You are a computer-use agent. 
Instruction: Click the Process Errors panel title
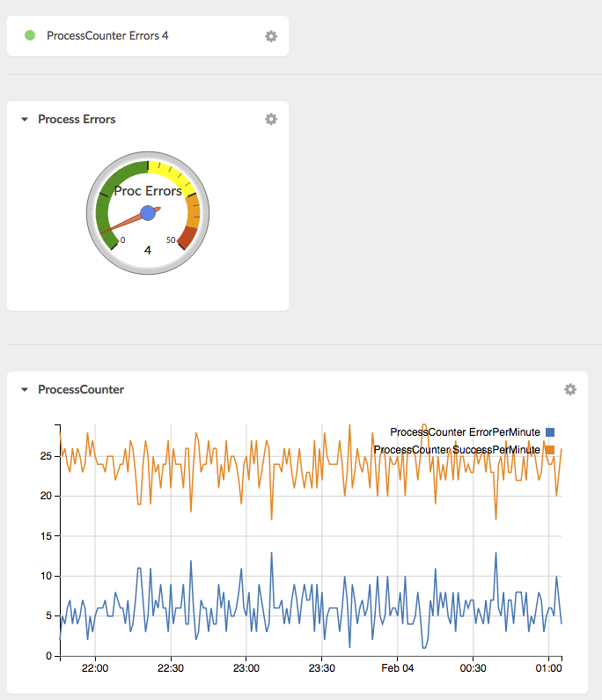point(77,119)
